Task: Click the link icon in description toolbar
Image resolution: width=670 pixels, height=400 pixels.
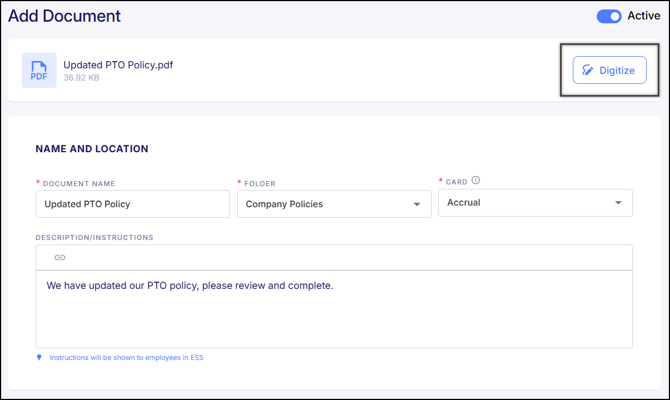Action: coord(60,257)
